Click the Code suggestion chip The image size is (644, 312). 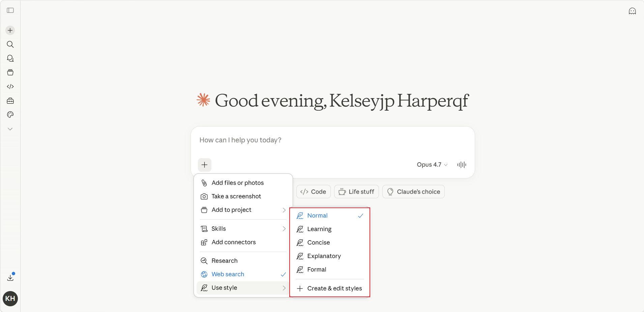[x=313, y=192]
